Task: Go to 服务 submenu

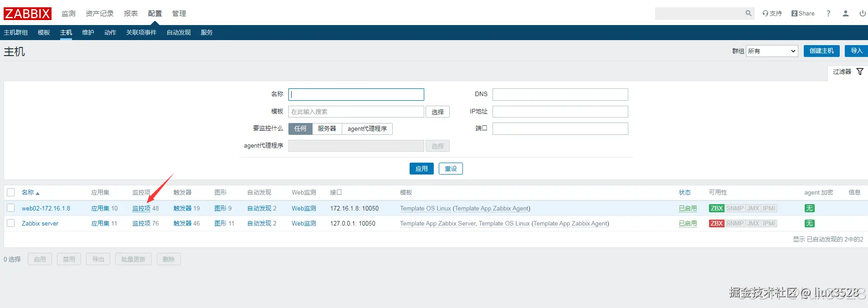Action: (207, 32)
